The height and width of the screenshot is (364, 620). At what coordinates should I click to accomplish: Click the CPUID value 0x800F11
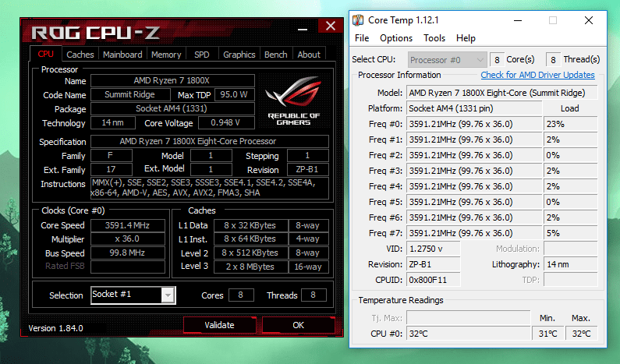pyautogui.click(x=434, y=281)
